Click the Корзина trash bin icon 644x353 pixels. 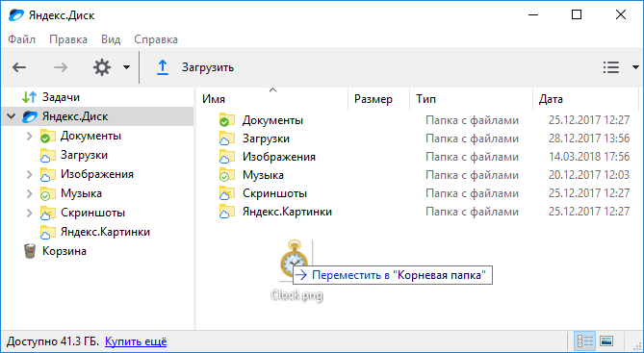point(30,251)
